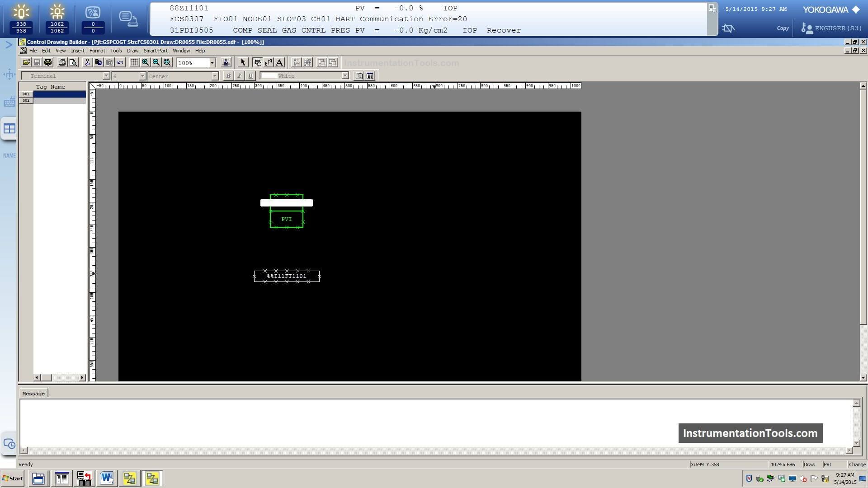
Task: Open the Smart-Part menu
Action: (x=156, y=51)
